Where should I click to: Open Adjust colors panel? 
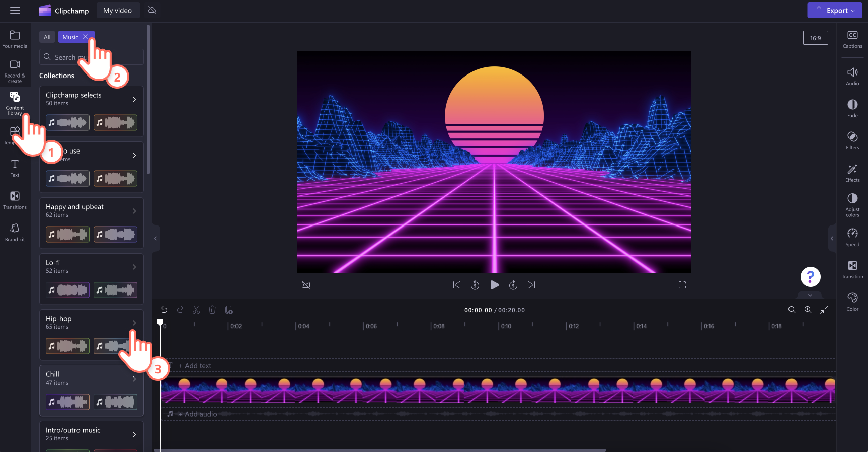click(x=852, y=205)
